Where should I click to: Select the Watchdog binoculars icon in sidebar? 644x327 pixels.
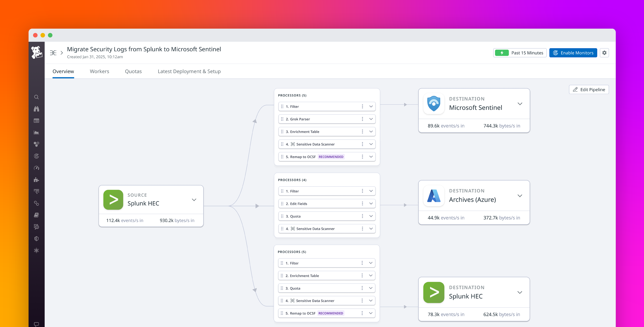click(x=36, y=109)
